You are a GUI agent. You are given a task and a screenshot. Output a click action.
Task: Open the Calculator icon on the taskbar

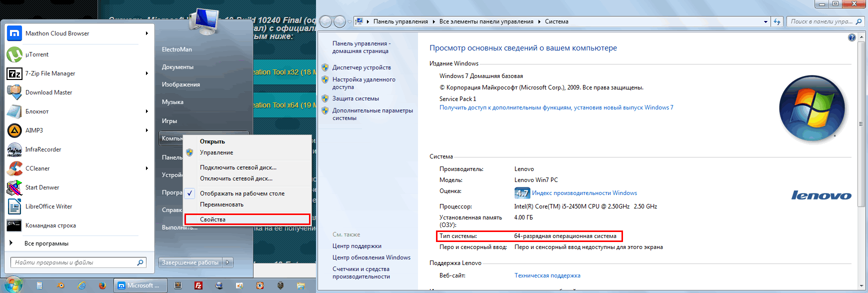39,285
